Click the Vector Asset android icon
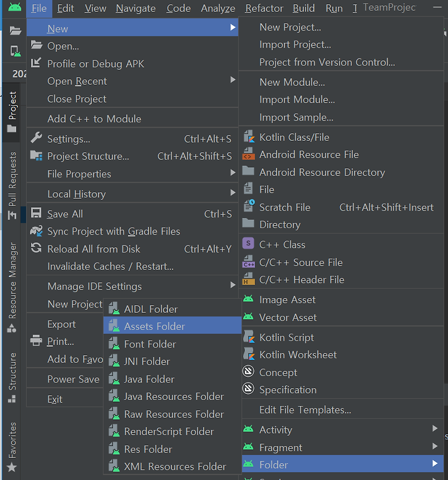The width and height of the screenshot is (448, 480). point(248,316)
